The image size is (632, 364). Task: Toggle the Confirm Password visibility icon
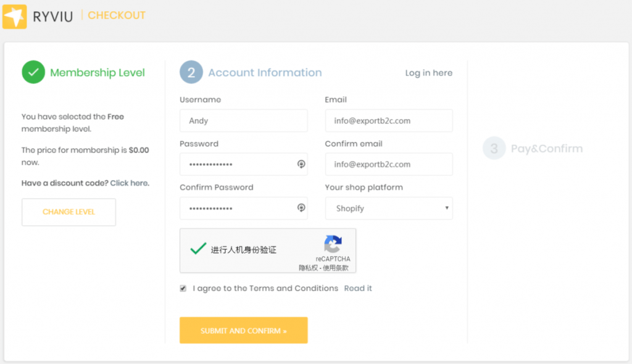pyautogui.click(x=301, y=208)
